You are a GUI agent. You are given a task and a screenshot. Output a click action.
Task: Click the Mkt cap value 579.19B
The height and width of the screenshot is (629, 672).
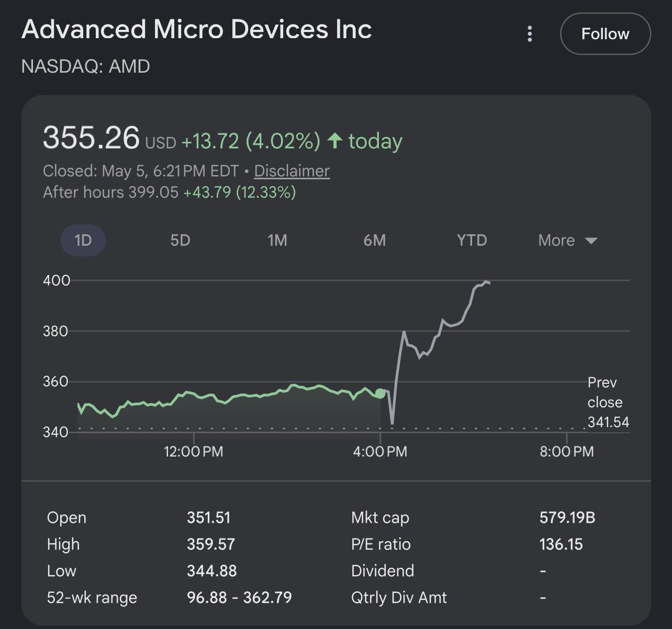(567, 517)
